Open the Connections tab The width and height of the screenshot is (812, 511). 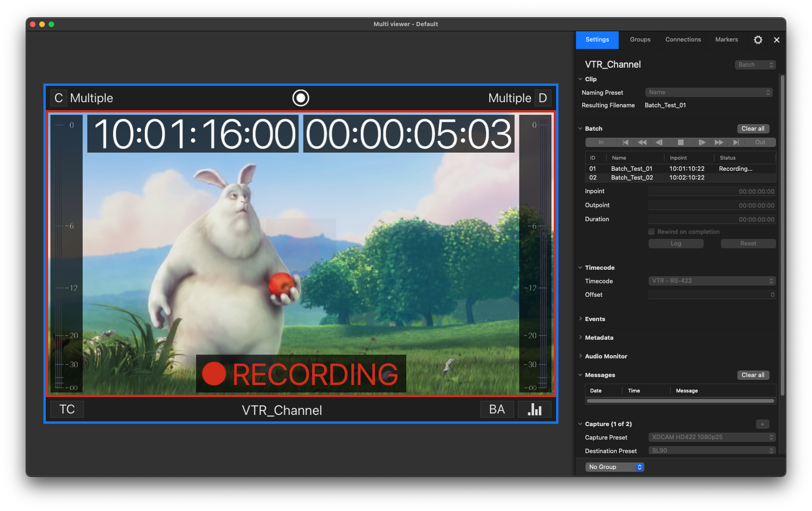point(683,40)
